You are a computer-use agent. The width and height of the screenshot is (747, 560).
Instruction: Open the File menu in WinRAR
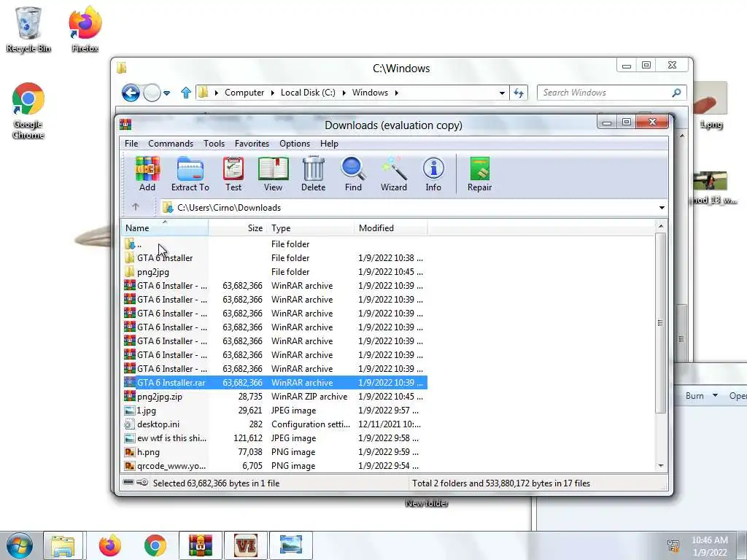pyautogui.click(x=131, y=144)
